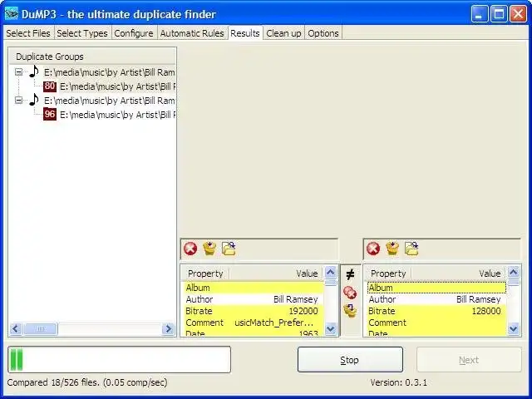Click Value column header in right panel
The width and height of the screenshot is (532, 399).
click(459, 273)
